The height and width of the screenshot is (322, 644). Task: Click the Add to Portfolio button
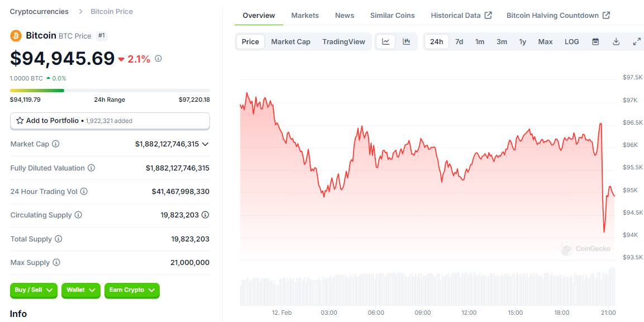(x=110, y=121)
